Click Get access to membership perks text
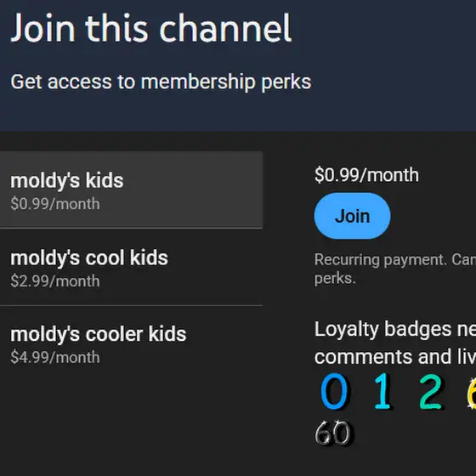This screenshot has width=476, height=476. pyautogui.click(x=161, y=82)
